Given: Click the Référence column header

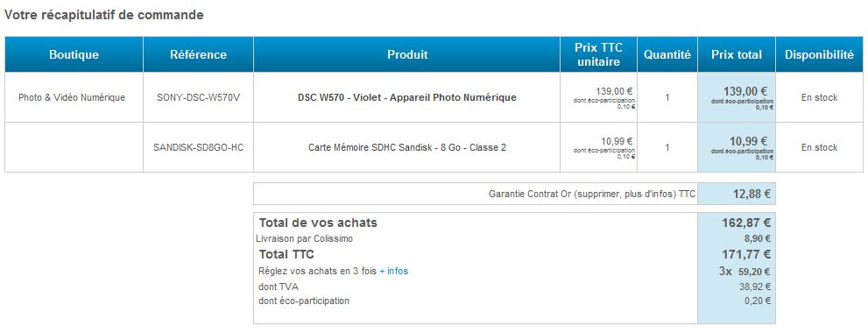Looking at the screenshot, I should (x=198, y=55).
